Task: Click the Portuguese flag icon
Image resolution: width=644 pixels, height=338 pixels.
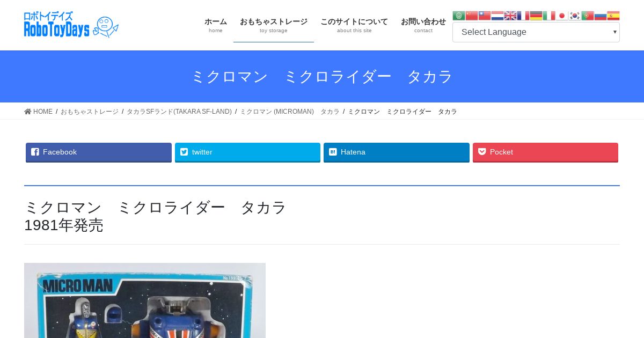Action: tap(588, 16)
